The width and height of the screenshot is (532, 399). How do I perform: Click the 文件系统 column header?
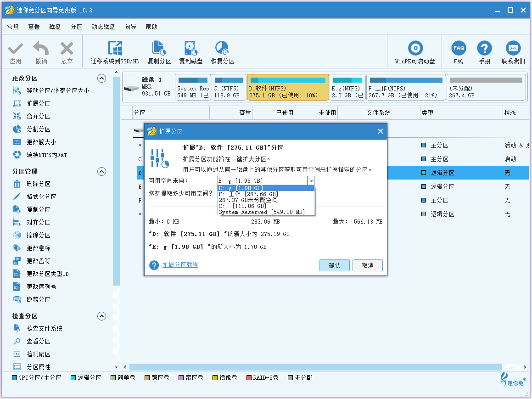[x=379, y=112]
